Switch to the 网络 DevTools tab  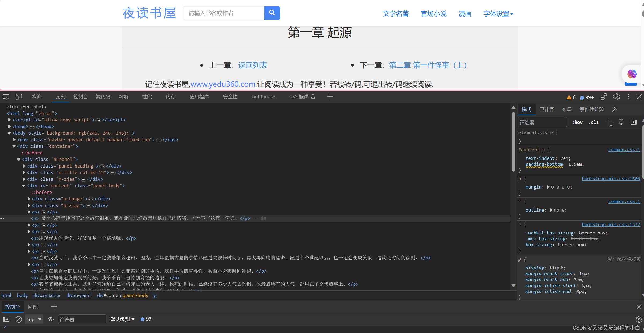coord(123,97)
